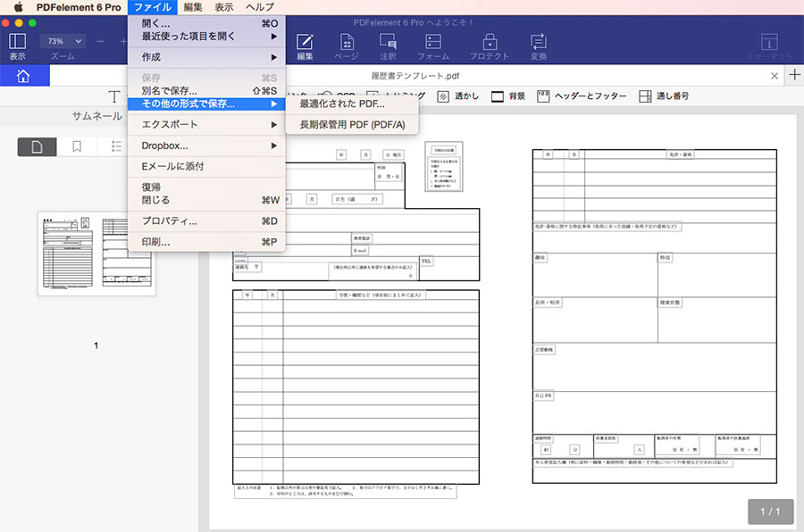804x532 pixels.
Task: Click the 透かし watermark tool
Action: coord(457,96)
